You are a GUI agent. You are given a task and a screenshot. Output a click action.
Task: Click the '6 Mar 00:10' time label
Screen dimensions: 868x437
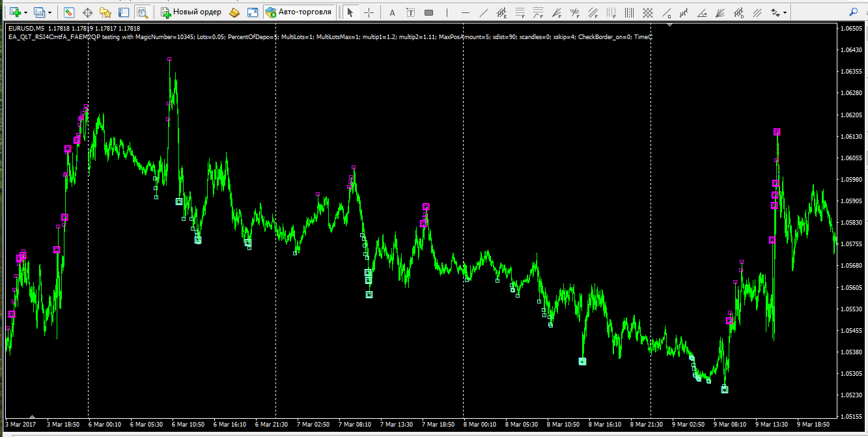pyautogui.click(x=104, y=424)
